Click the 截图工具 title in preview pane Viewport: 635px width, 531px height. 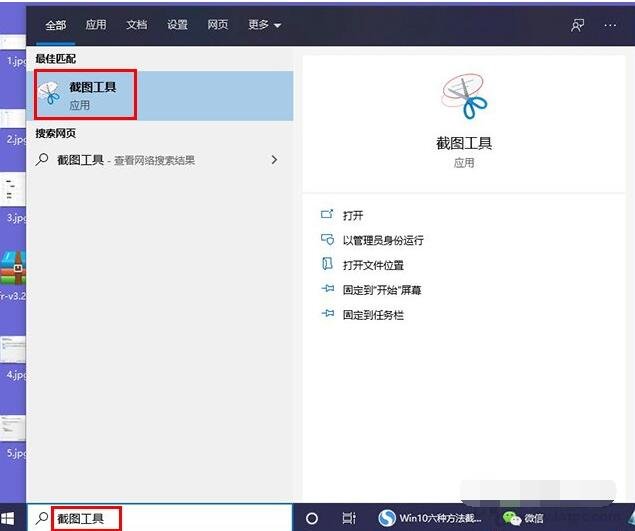coord(464,143)
